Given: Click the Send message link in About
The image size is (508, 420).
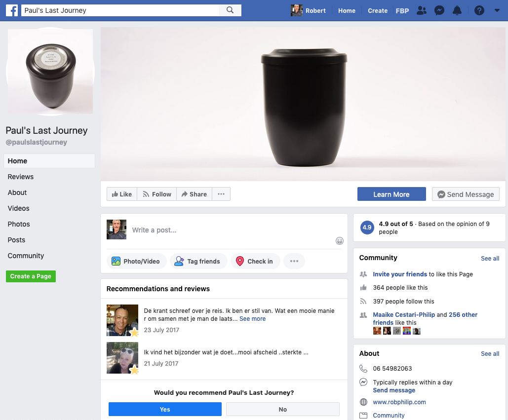Looking at the screenshot, I should click(394, 390).
